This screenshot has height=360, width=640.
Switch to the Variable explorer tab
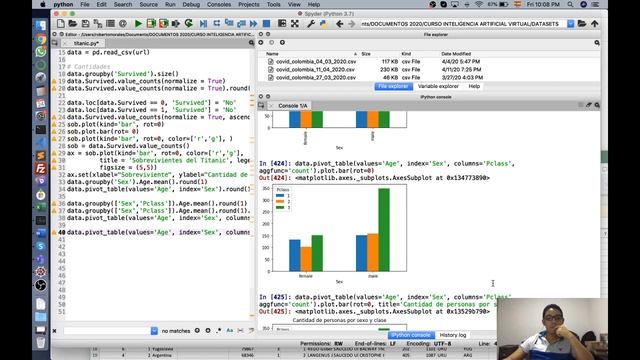tap(438, 86)
